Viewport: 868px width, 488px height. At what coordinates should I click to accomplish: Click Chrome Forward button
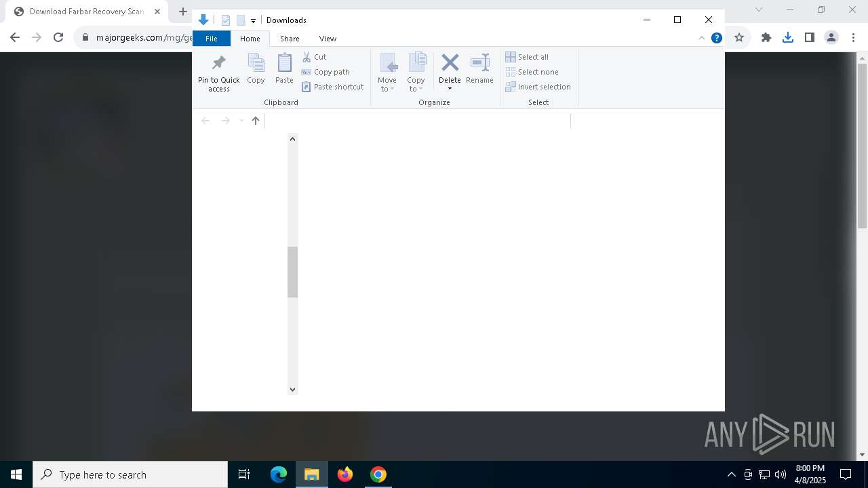(37, 38)
